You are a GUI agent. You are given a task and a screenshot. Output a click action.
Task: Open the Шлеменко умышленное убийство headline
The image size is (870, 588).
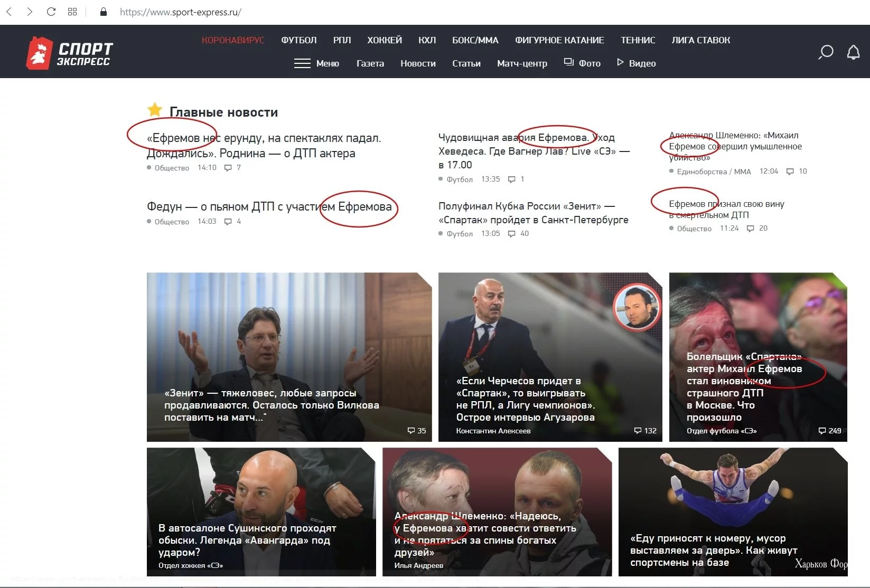click(x=735, y=146)
